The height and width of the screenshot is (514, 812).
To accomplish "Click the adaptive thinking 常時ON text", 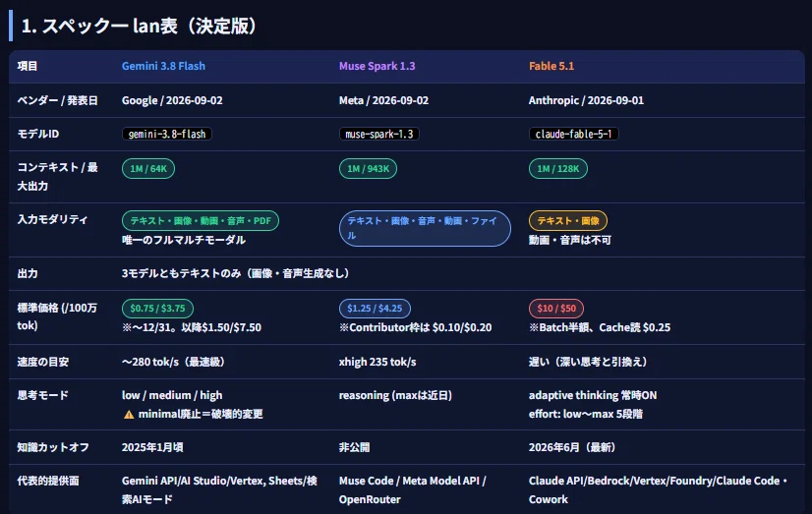I will click(593, 395).
